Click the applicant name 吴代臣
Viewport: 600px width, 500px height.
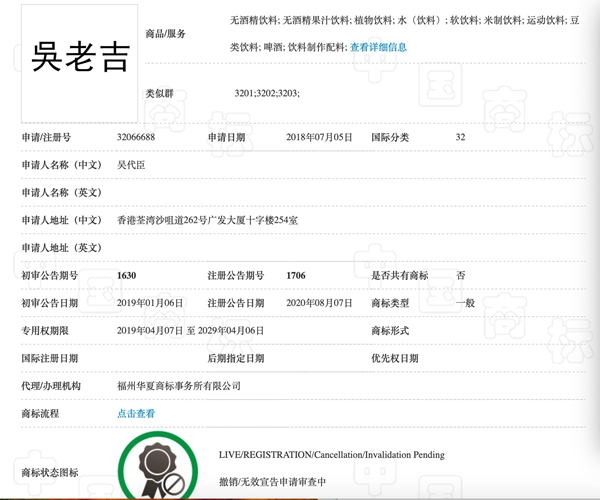click(x=132, y=164)
